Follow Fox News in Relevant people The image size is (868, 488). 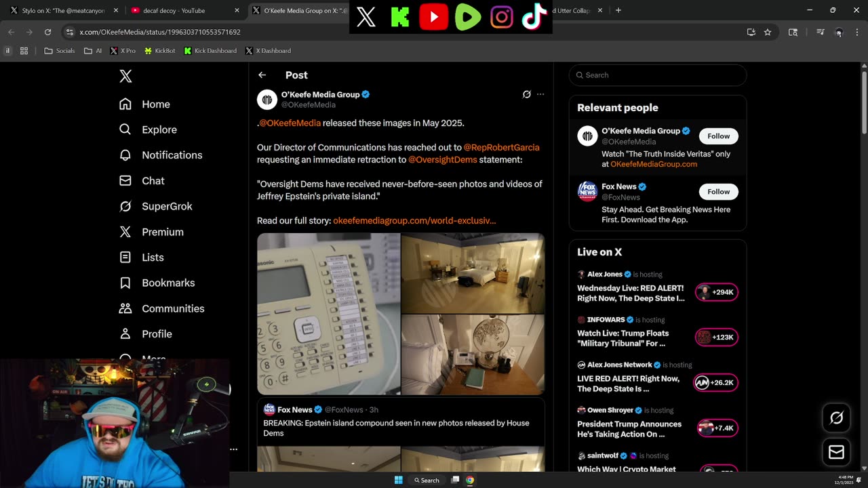click(719, 192)
